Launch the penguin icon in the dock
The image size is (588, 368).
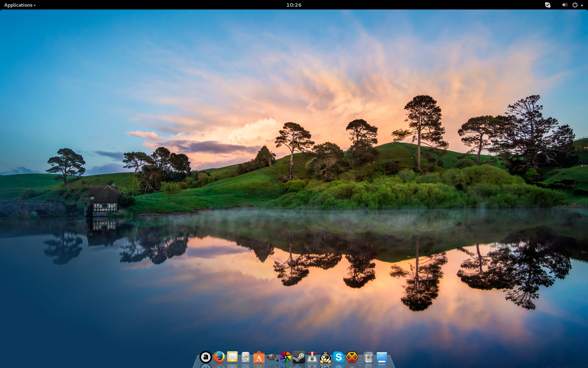(325, 357)
